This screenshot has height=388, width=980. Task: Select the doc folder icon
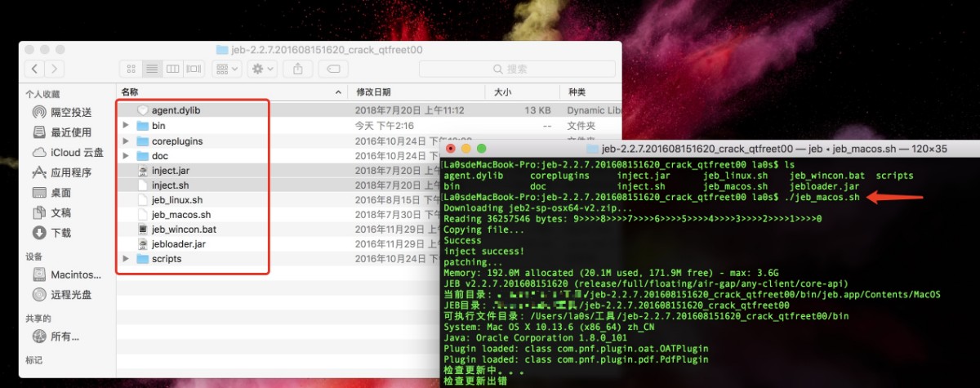[142, 155]
